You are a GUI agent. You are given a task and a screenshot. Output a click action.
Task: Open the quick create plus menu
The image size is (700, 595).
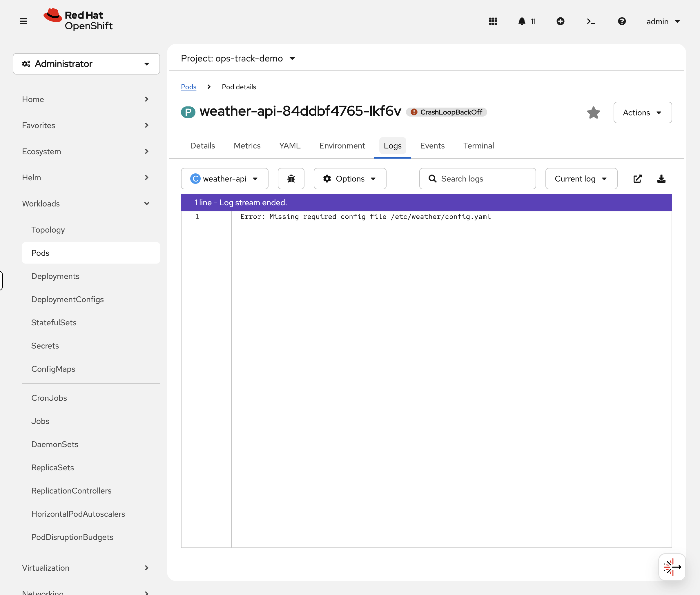click(560, 21)
